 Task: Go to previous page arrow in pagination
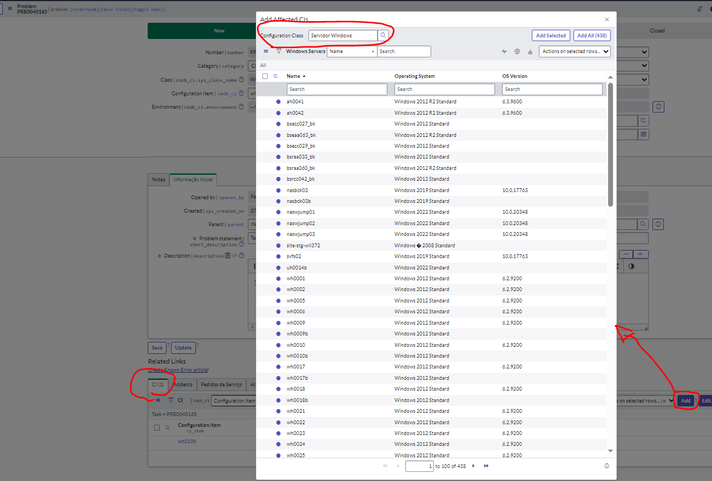point(398,466)
